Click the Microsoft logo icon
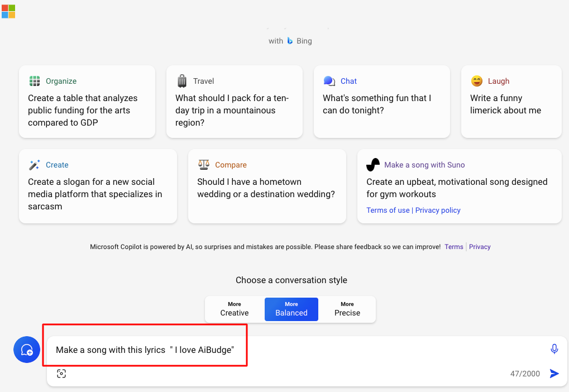Screen dimensions: 569x392 pos(8,11)
